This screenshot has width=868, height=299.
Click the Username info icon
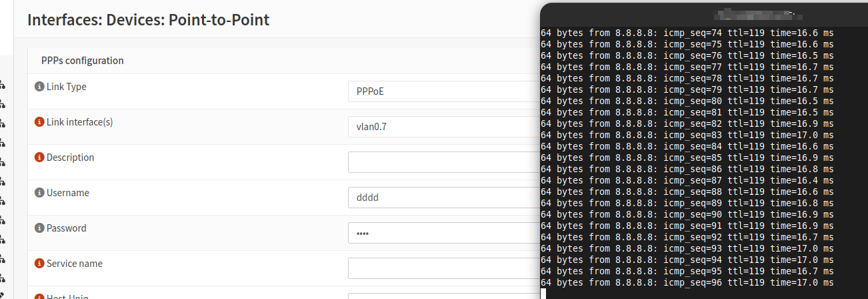click(39, 193)
